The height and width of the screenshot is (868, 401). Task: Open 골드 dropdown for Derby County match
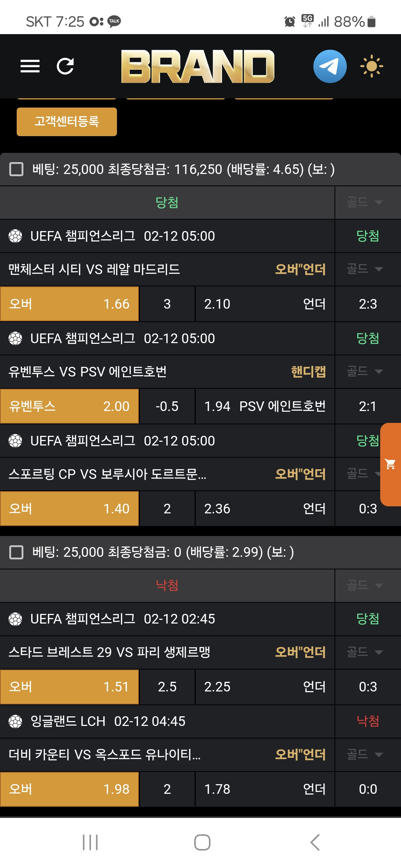(365, 754)
